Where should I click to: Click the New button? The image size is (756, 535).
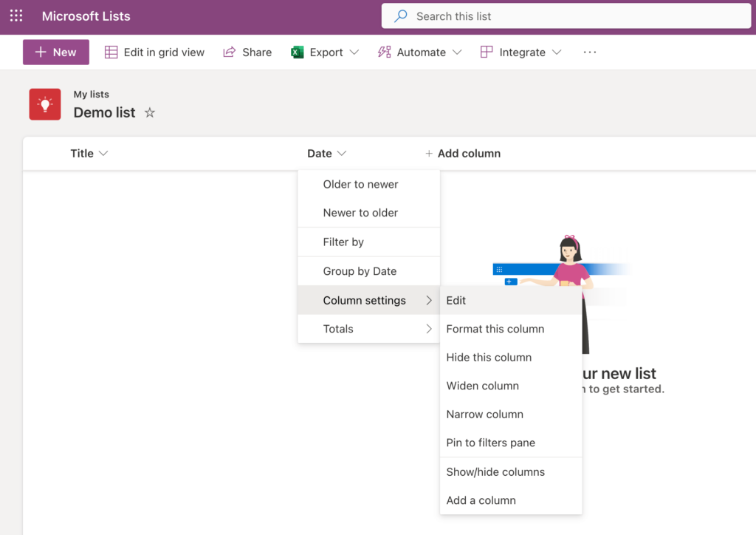(x=56, y=52)
